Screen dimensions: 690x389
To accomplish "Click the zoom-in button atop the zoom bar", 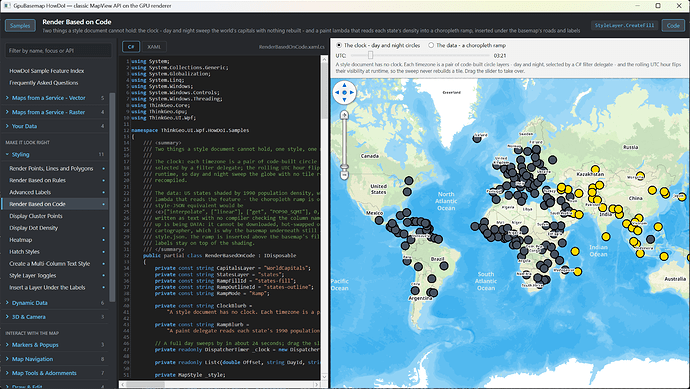I will tap(345, 115).
